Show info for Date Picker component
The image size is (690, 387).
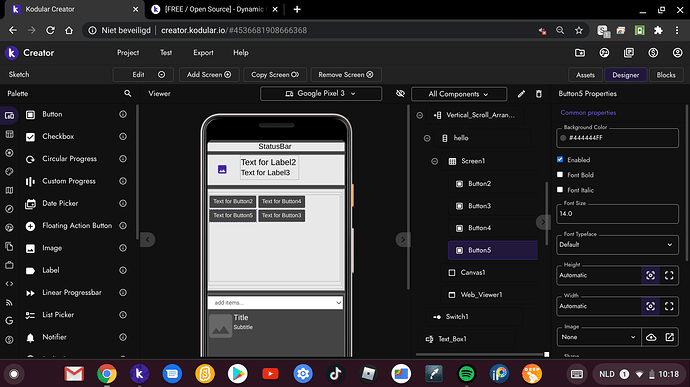coord(123,203)
